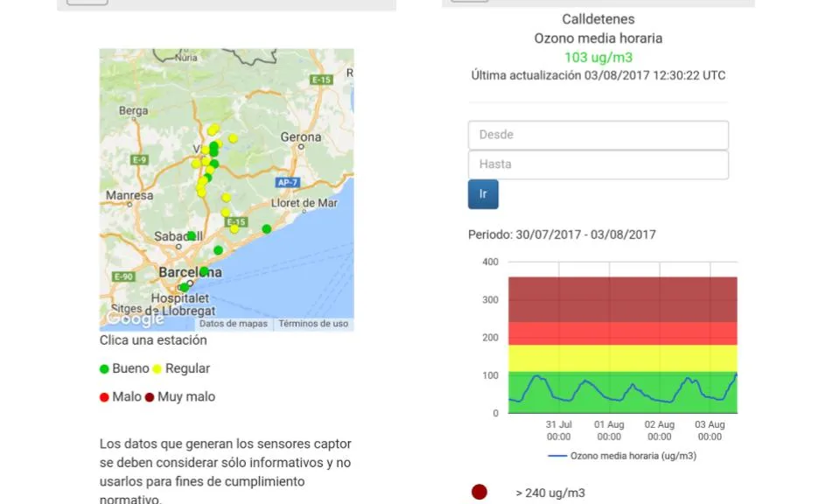Click the Calldetenes station title
The height and width of the screenshot is (504, 840).
[598, 19]
